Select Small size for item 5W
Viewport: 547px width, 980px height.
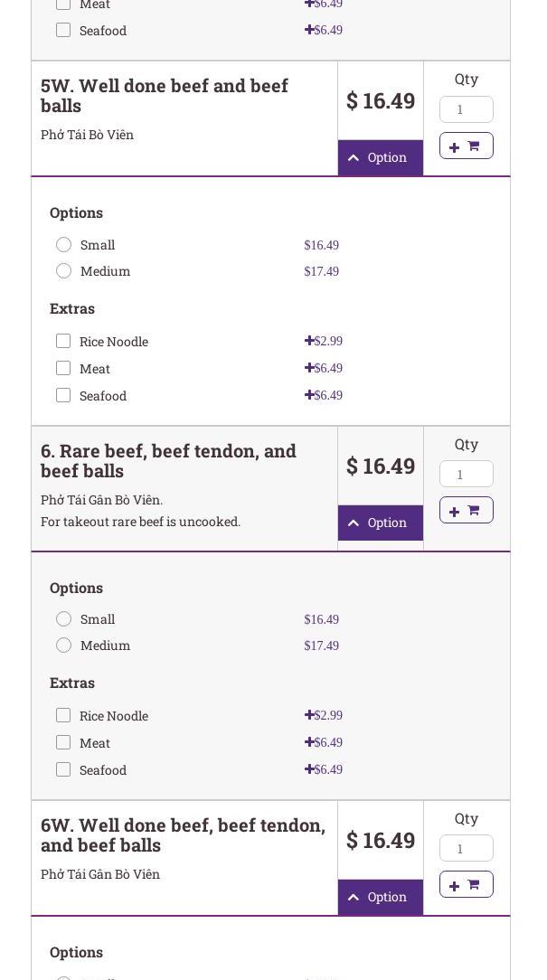63,245
